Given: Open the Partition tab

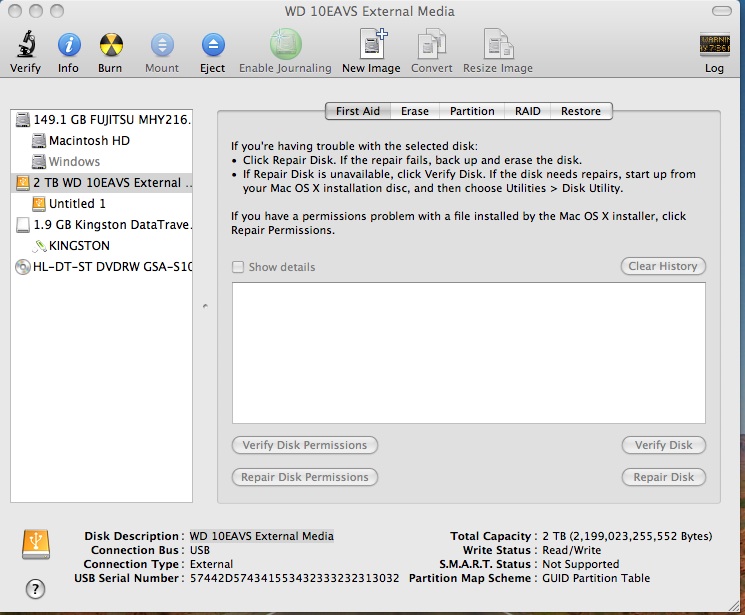Looking at the screenshot, I should (472, 111).
